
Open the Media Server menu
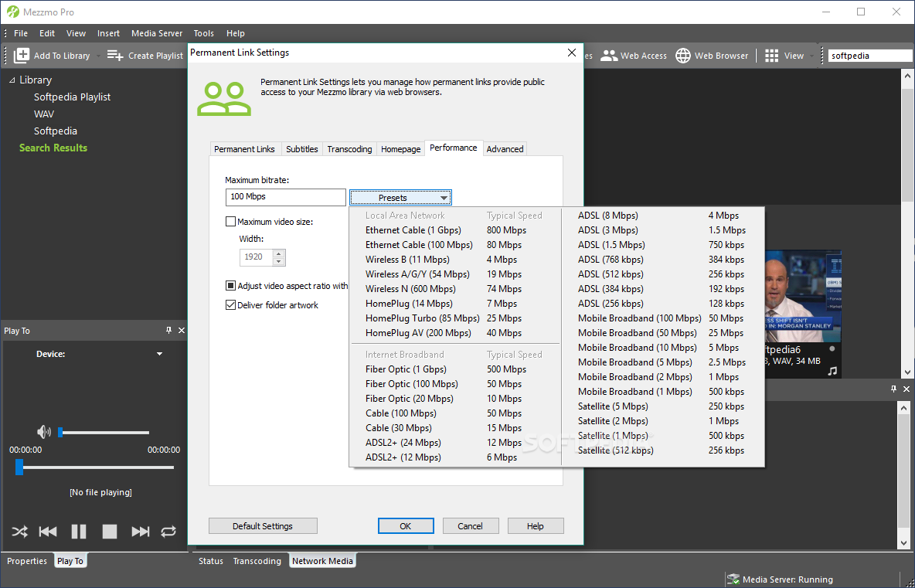click(157, 33)
